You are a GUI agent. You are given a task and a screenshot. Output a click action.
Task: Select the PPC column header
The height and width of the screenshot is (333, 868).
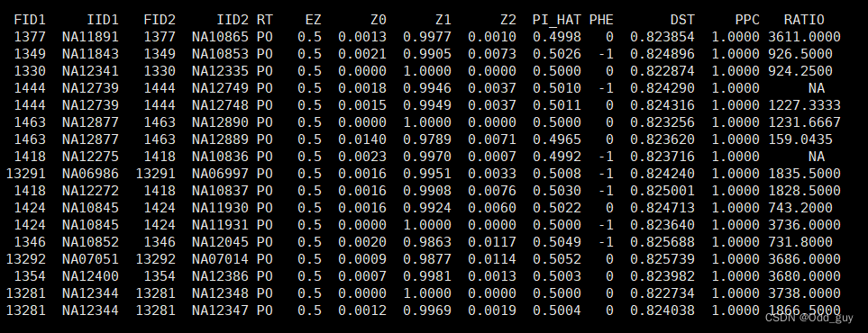(x=747, y=21)
